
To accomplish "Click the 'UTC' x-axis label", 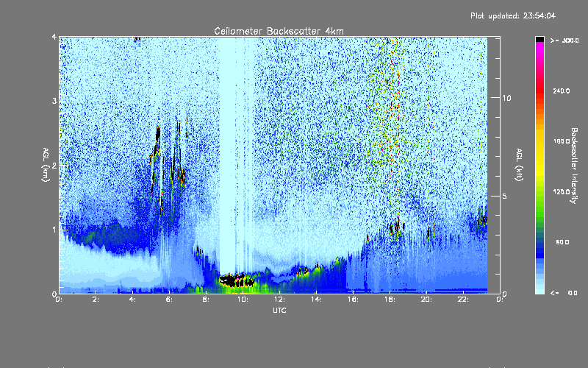I will pos(279,310).
